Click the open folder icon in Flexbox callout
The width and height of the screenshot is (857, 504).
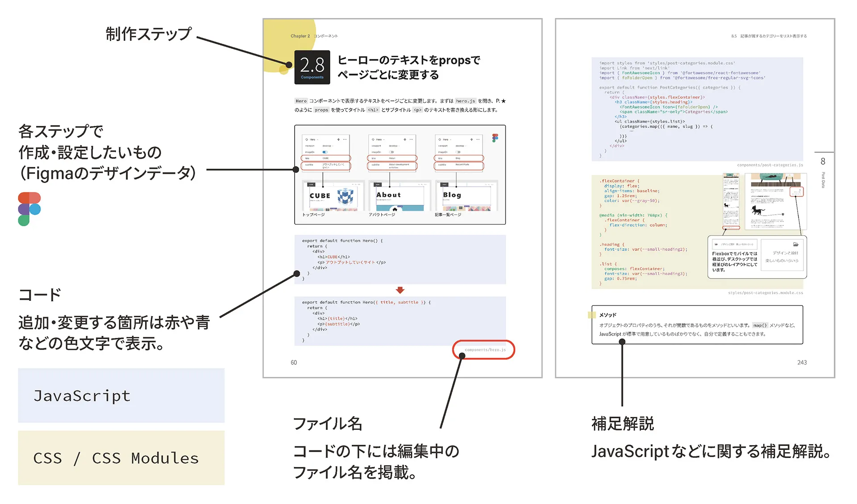[795, 244]
